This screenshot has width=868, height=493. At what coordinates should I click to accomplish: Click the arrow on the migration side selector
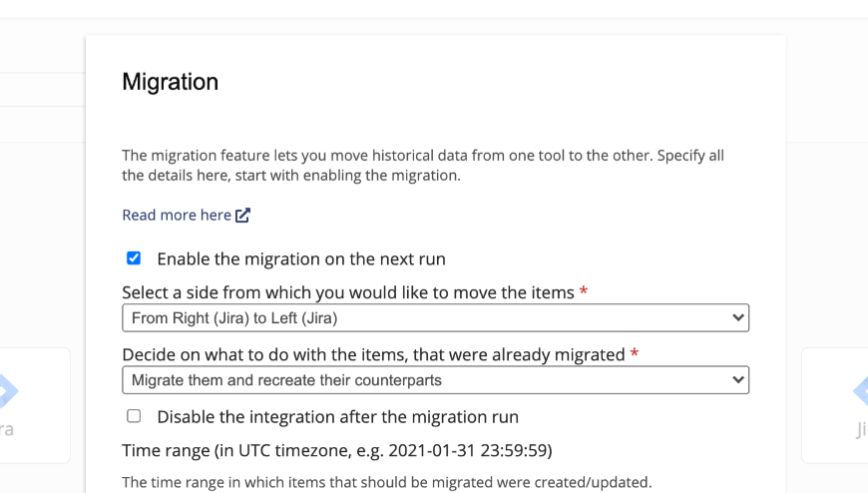tap(738, 318)
